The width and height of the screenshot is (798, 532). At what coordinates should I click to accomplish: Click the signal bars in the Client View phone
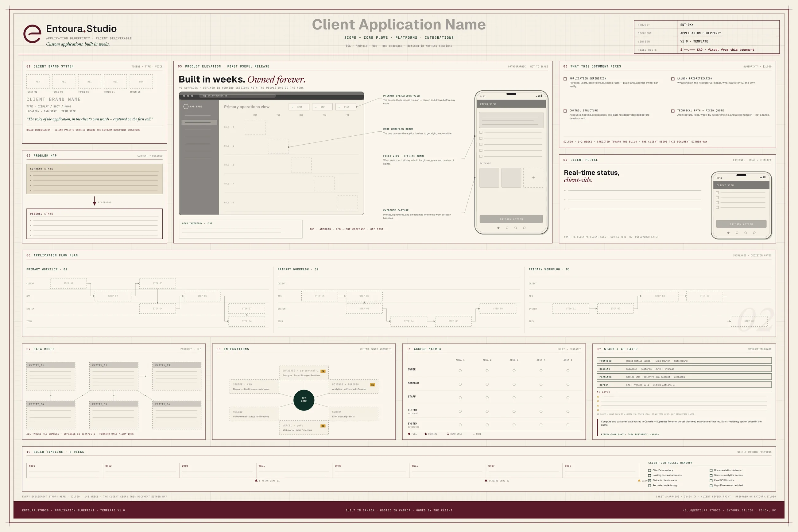click(762, 177)
